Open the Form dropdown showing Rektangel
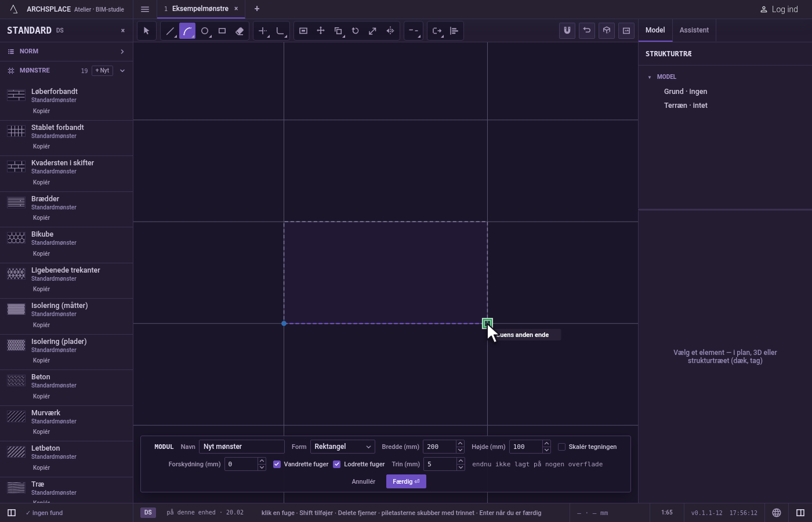 point(343,447)
